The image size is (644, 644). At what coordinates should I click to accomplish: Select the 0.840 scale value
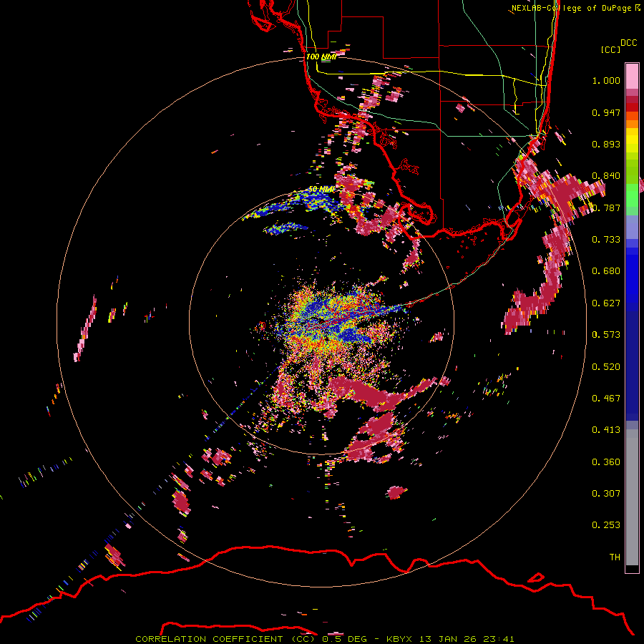[x=606, y=176]
